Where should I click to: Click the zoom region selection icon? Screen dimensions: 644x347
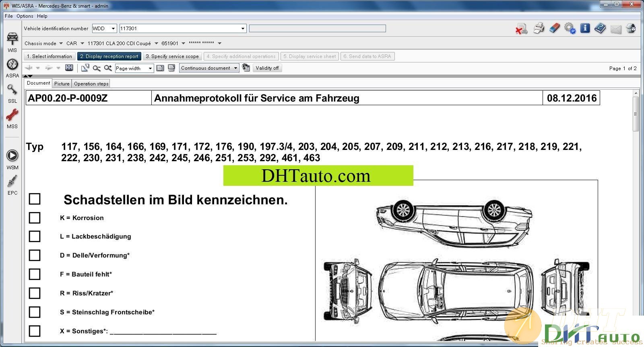pyautogui.click(x=85, y=68)
